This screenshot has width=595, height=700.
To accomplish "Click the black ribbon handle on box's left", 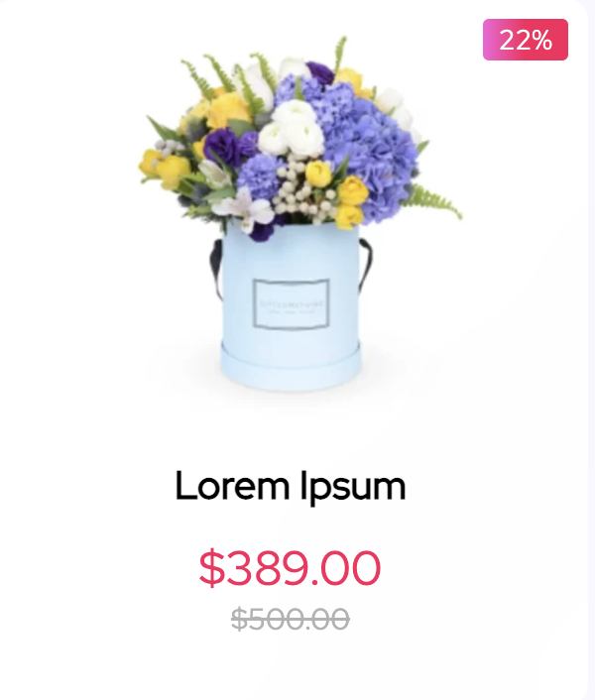I will [216, 269].
